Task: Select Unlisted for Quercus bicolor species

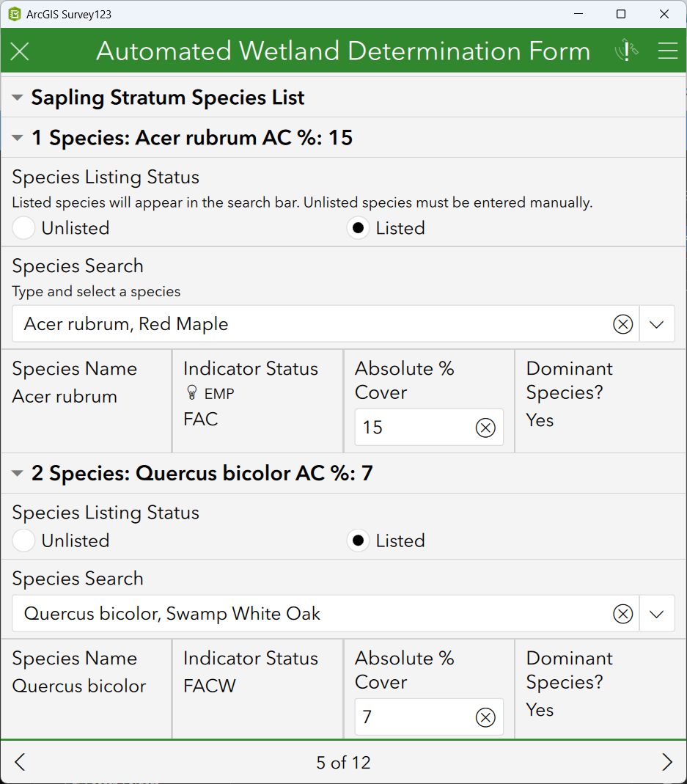Action: tap(24, 541)
